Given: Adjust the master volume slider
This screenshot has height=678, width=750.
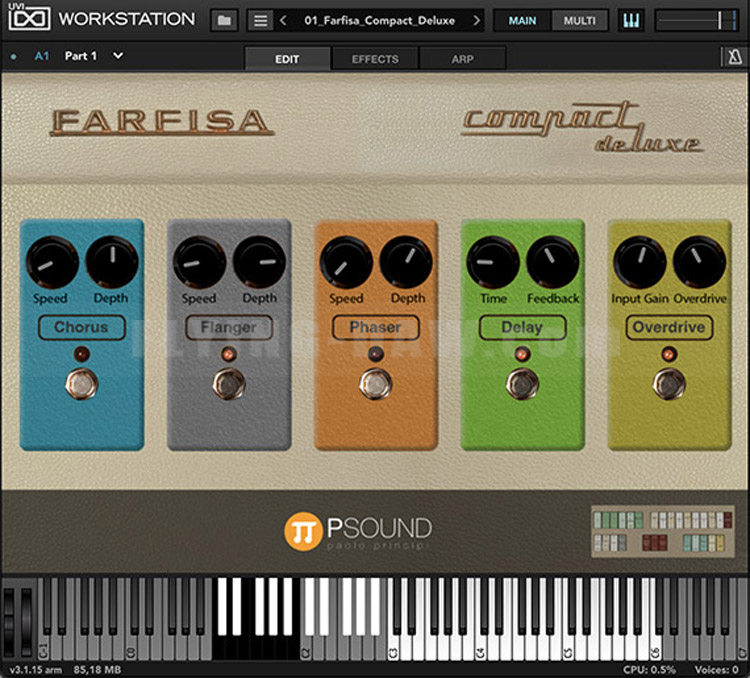Looking at the screenshot, I should [x=696, y=21].
